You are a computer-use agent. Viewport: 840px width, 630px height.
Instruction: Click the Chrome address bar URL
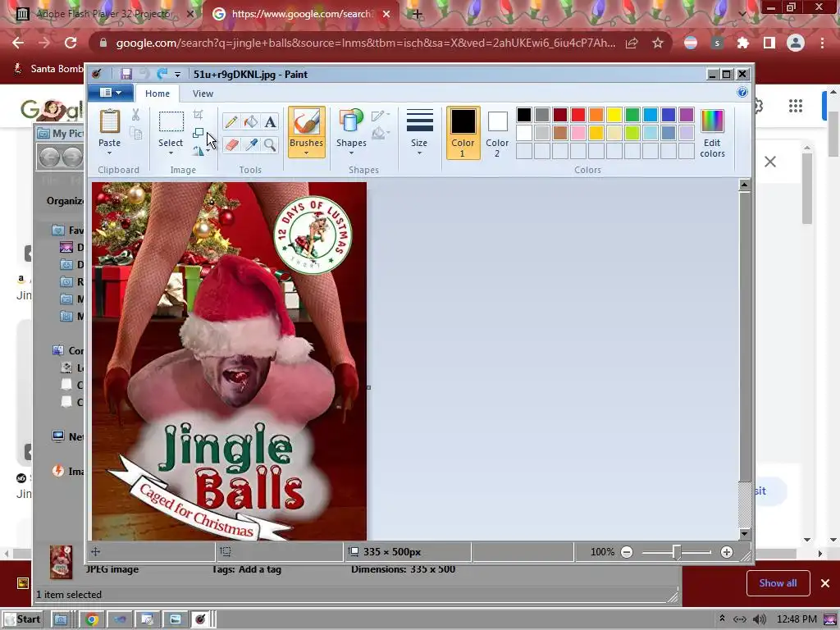coord(365,43)
